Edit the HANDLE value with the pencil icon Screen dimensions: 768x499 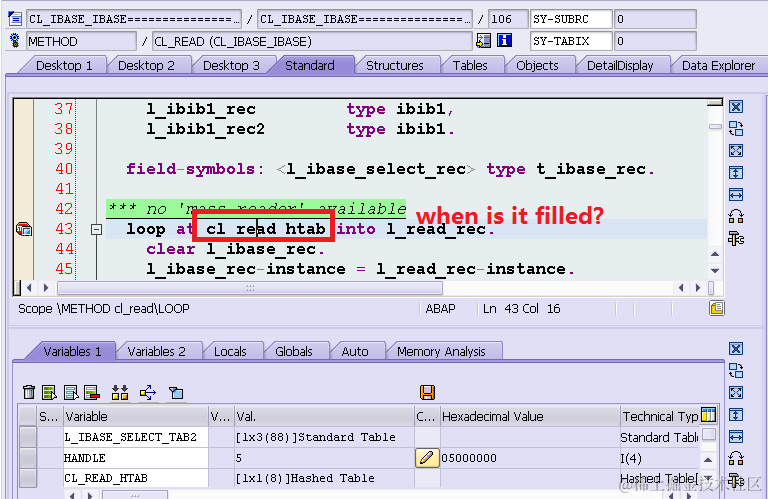[x=427, y=458]
